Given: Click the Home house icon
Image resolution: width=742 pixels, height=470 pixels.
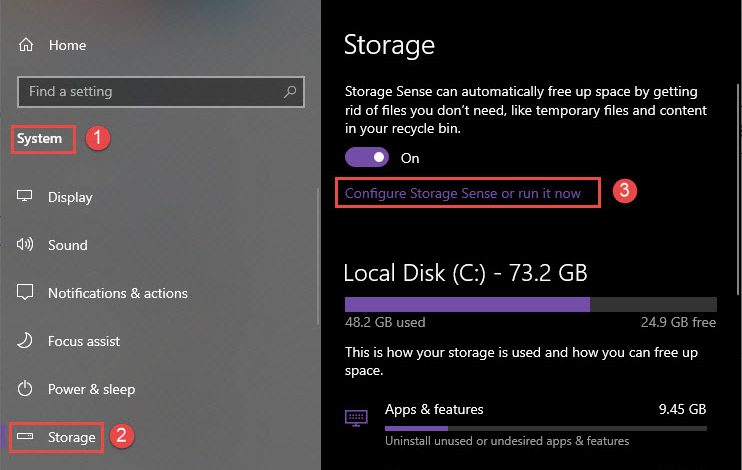Looking at the screenshot, I should pos(26,45).
